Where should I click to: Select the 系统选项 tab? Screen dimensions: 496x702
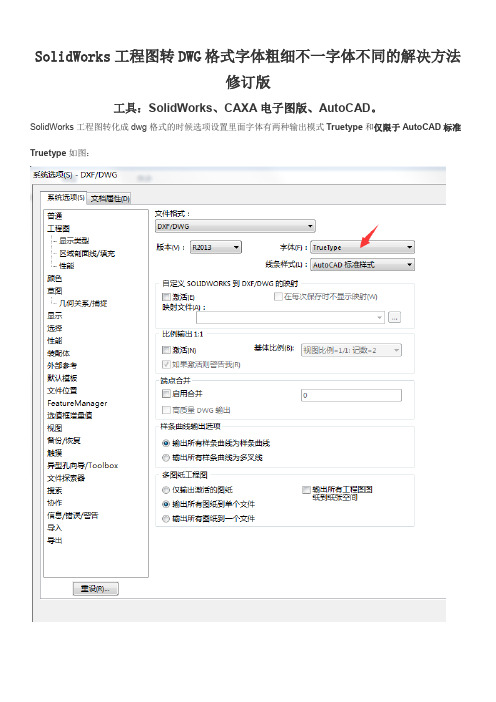(x=63, y=197)
